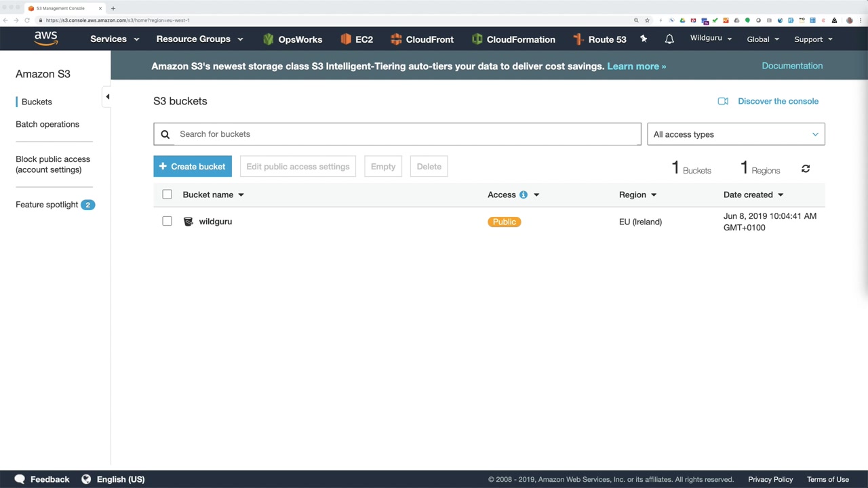The width and height of the screenshot is (868, 488).
Task: Expand the Resource Groups dropdown
Action: [199, 39]
